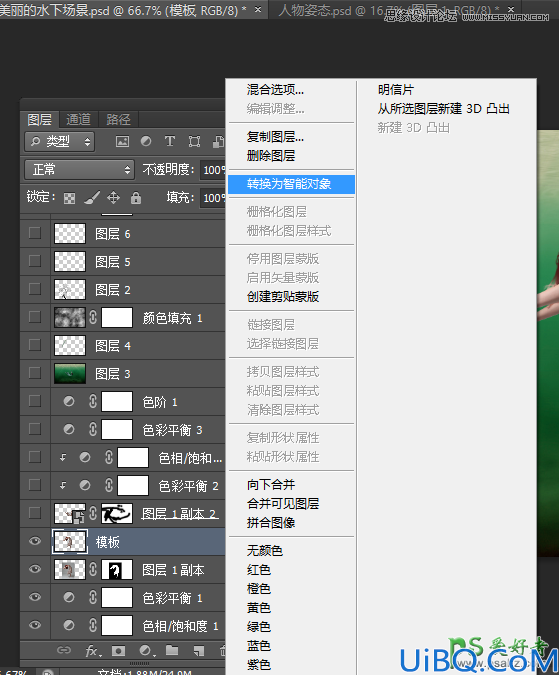Image resolution: width=559 pixels, height=675 pixels.
Task: Toggle lock transparent pixels icon
Action: tap(69, 198)
